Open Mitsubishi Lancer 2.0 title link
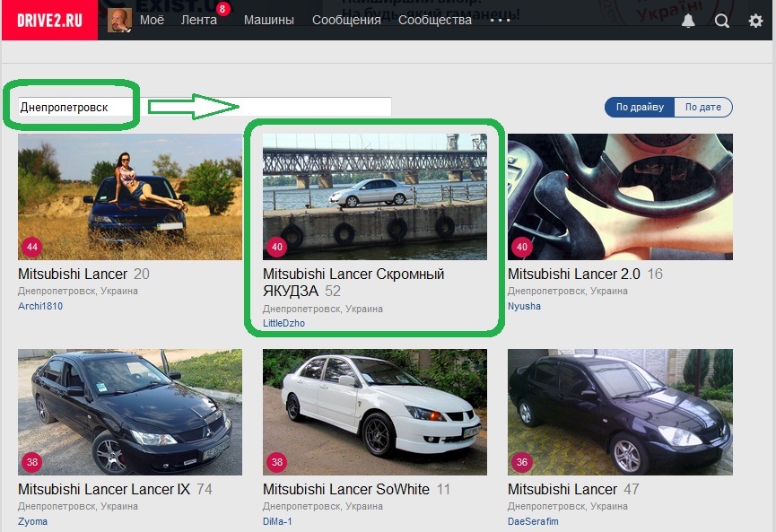This screenshot has width=776, height=532. coord(574,274)
